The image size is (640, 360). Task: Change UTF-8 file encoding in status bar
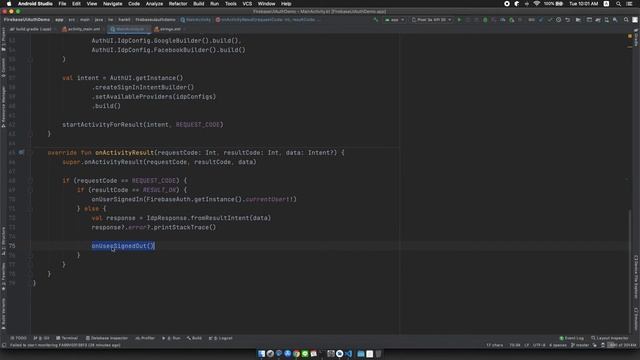tap(539, 345)
